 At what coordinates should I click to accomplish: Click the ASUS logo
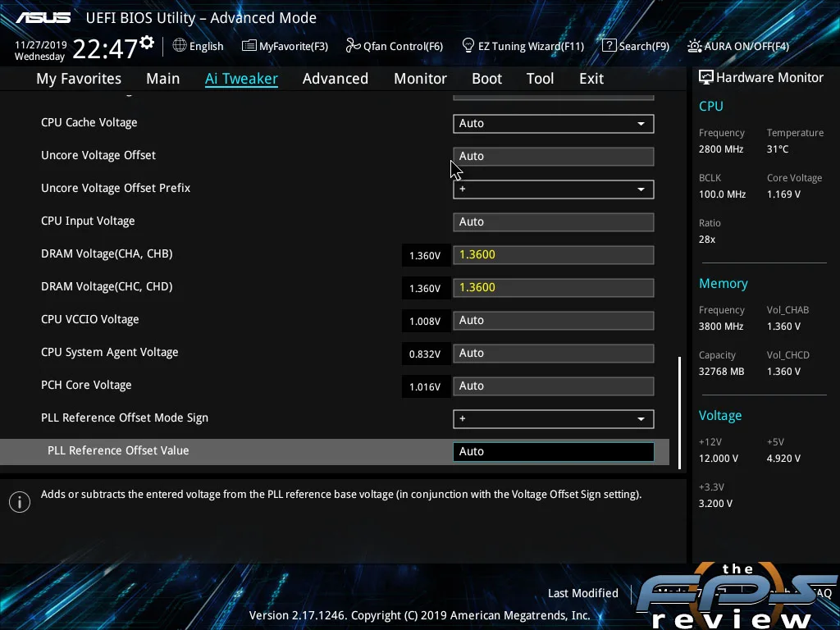coord(43,18)
